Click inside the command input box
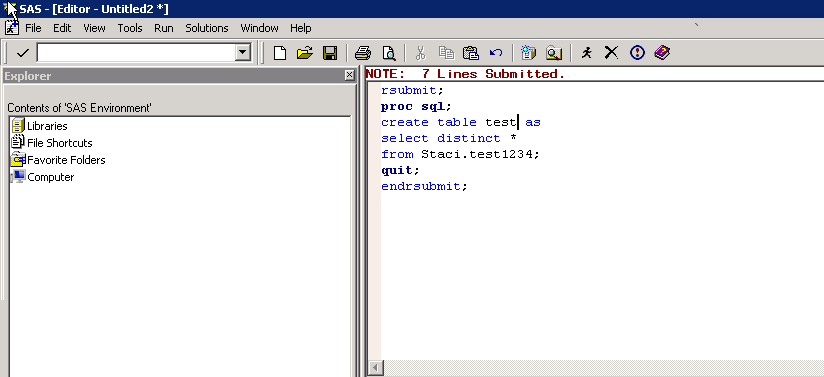824x377 pixels. (x=136, y=53)
